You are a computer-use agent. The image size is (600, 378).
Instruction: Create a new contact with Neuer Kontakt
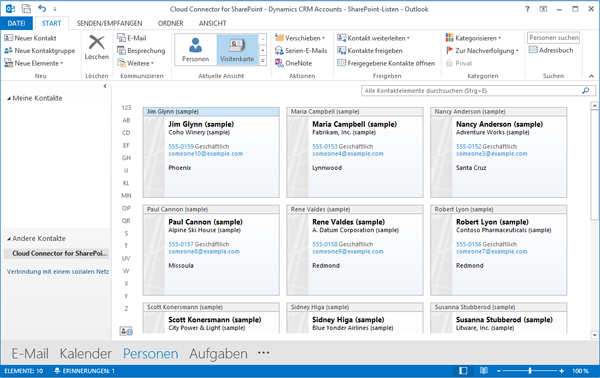coord(30,38)
